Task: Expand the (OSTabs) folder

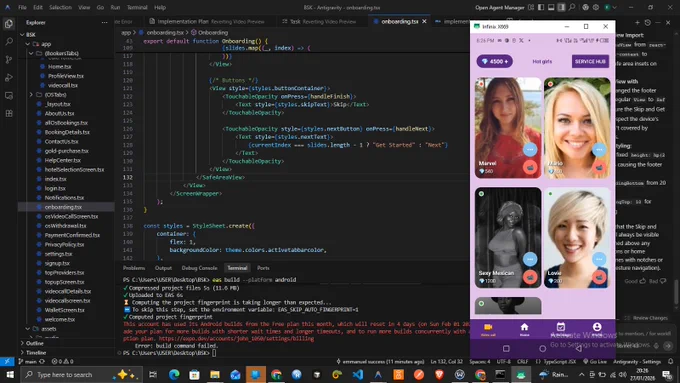Action: pos(31,95)
